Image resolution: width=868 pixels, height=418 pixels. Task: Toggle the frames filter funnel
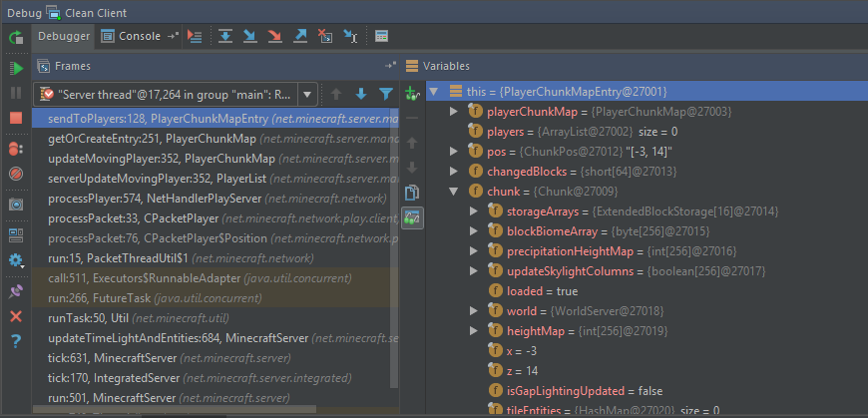click(386, 94)
